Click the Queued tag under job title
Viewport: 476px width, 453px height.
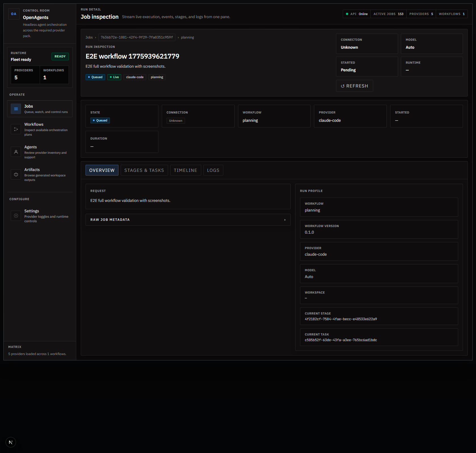[x=95, y=77]
